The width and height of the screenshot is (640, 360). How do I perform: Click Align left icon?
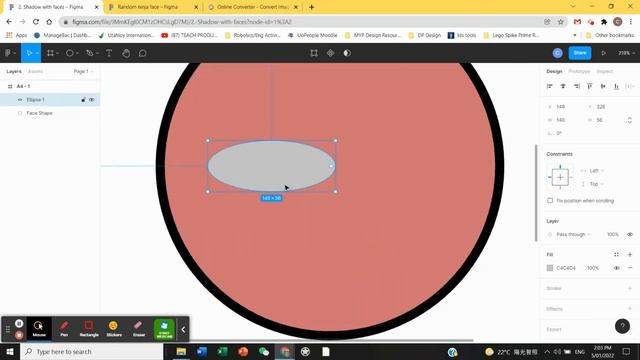coord(549,86)
